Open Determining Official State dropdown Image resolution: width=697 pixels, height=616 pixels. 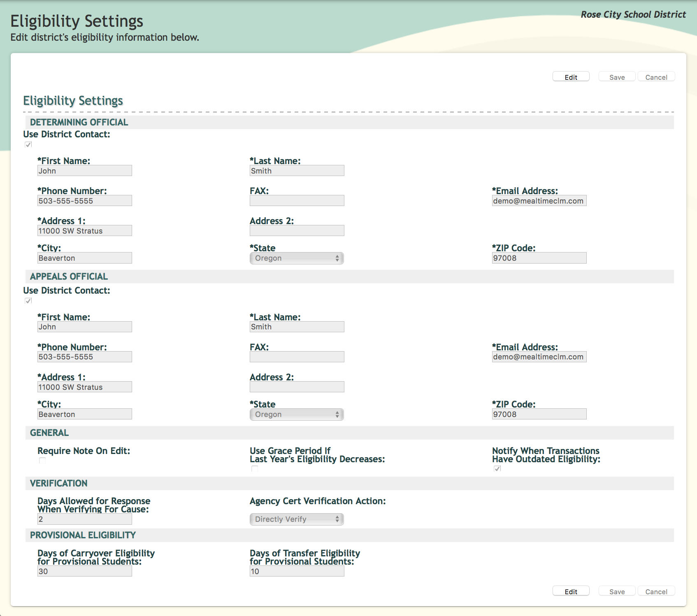click(297, 258)
